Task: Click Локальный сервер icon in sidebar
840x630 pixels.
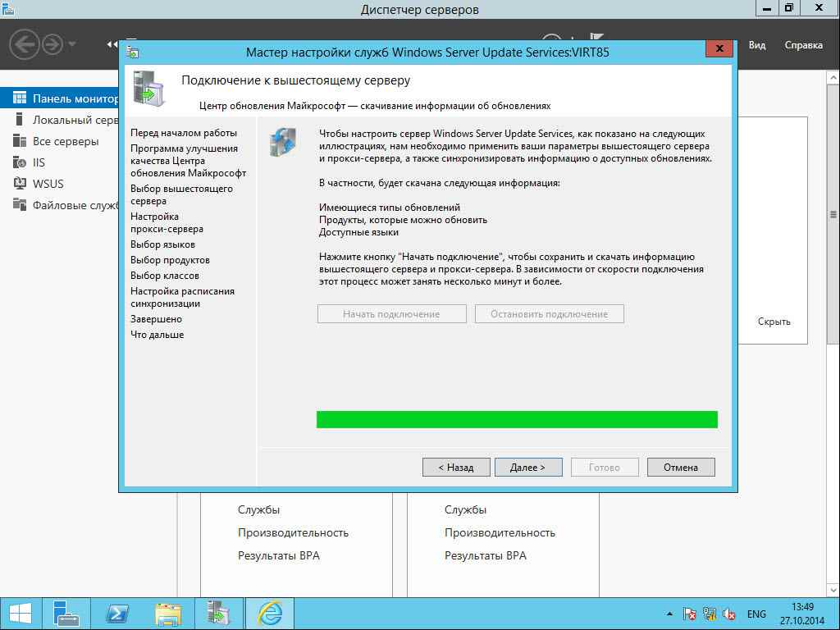Action: (20, 120)
